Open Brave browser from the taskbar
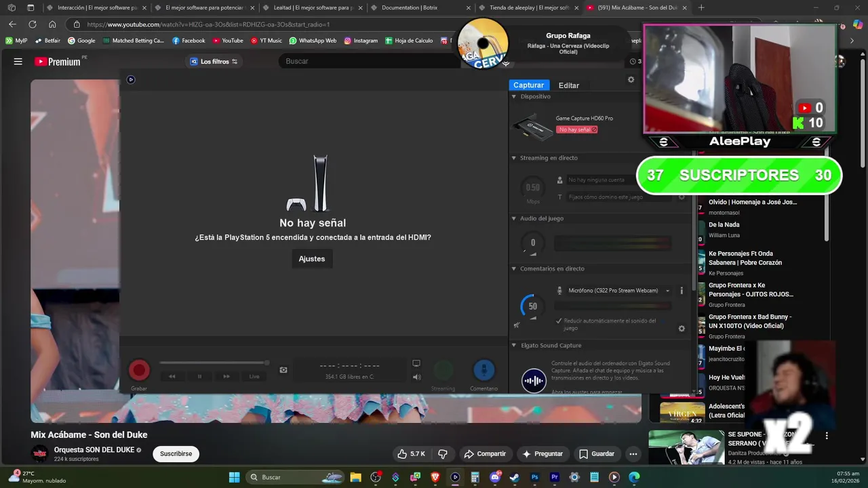 tap(435, 477)
